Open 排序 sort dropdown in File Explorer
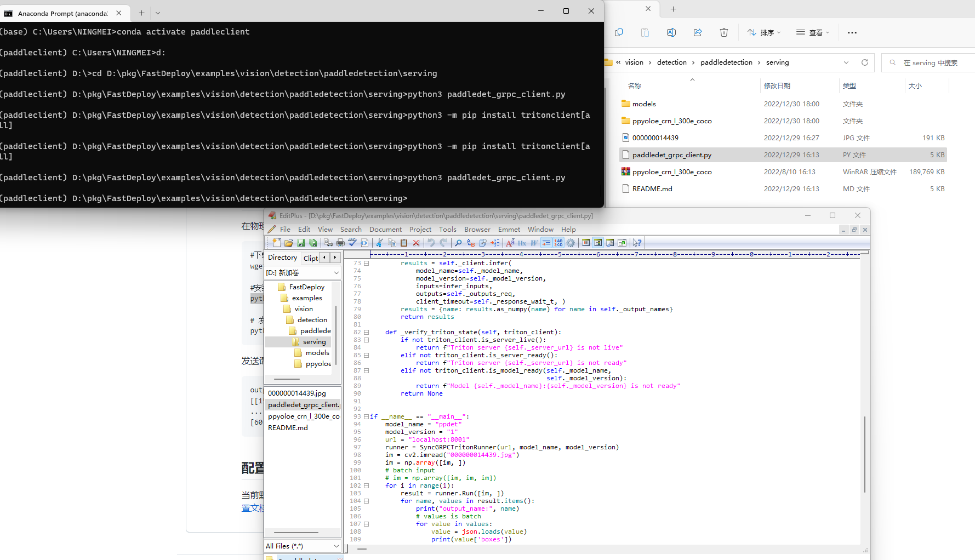Viewport: 975px width, 560px height. [x=764, y=32]
